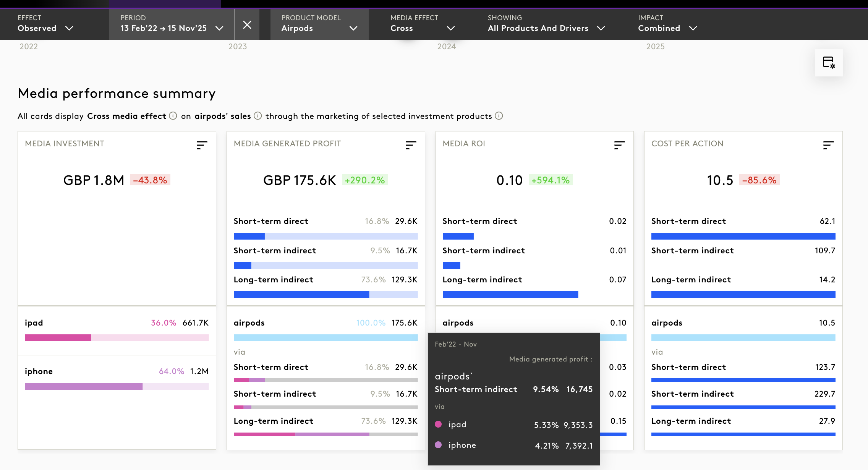Select the 2023 timeline year marker
Image resolution: width=868 pixels, height=470 pixels.
pos(238,47)
